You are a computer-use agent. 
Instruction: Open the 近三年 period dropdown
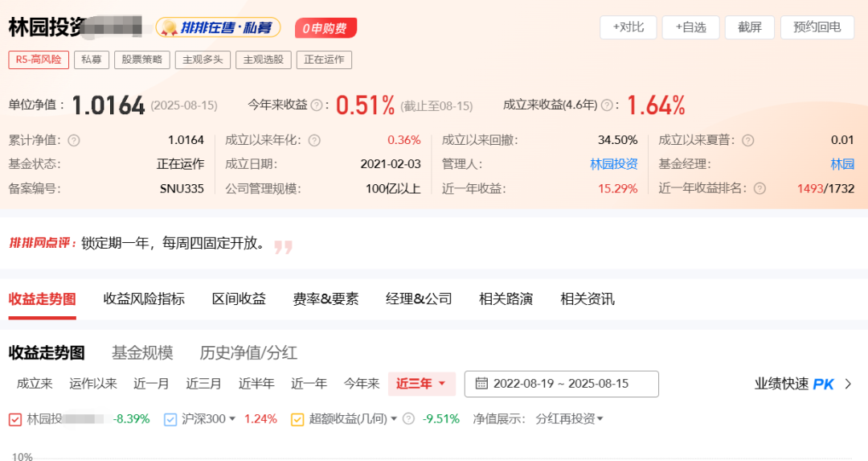coord(422,384)
